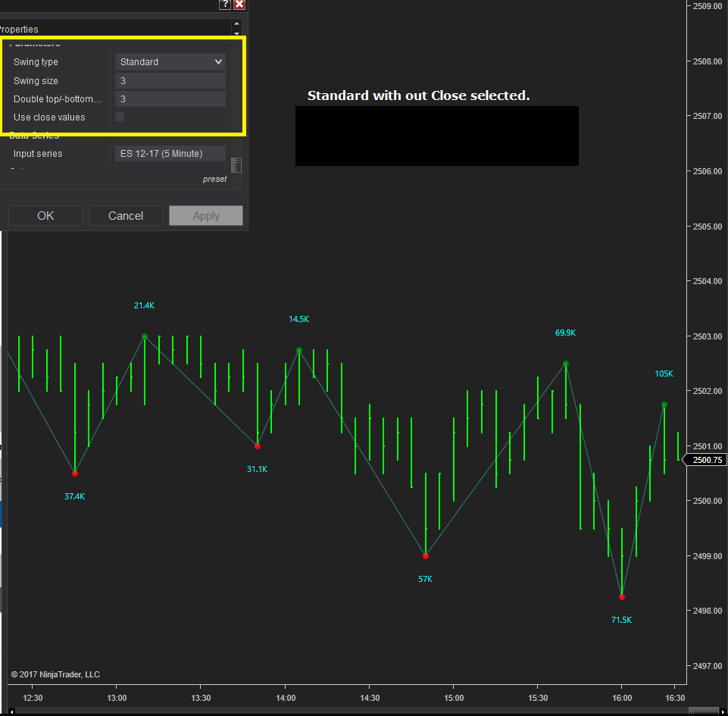Click the properties scrollbar up arrow

237,23
